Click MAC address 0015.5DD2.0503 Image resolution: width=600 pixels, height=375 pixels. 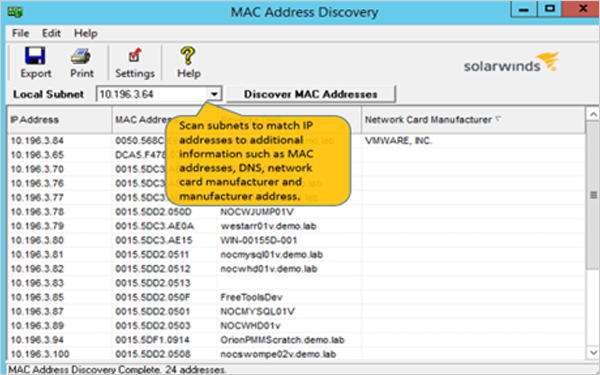point(153,326)
